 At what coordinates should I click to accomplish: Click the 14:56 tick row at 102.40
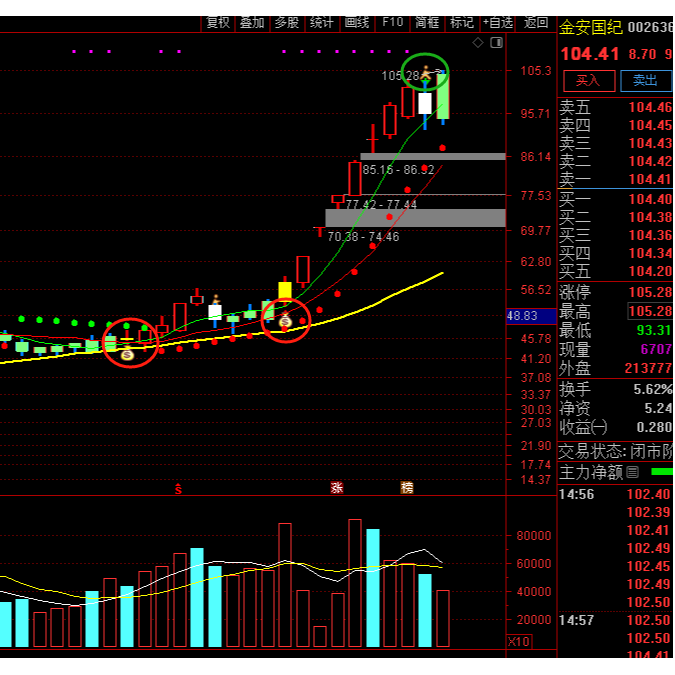tap(616, 494)
